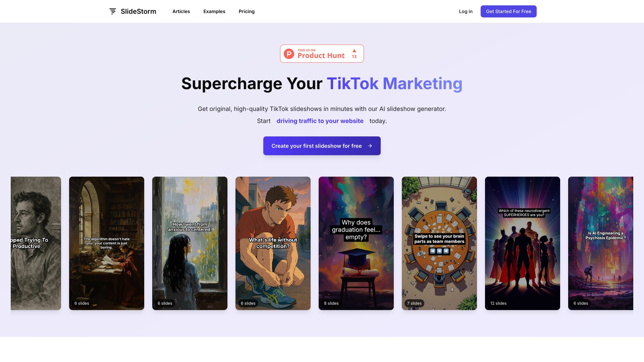
Task: Open the 'graduation feel empty' slideshow card
Action: click(356, 243)
